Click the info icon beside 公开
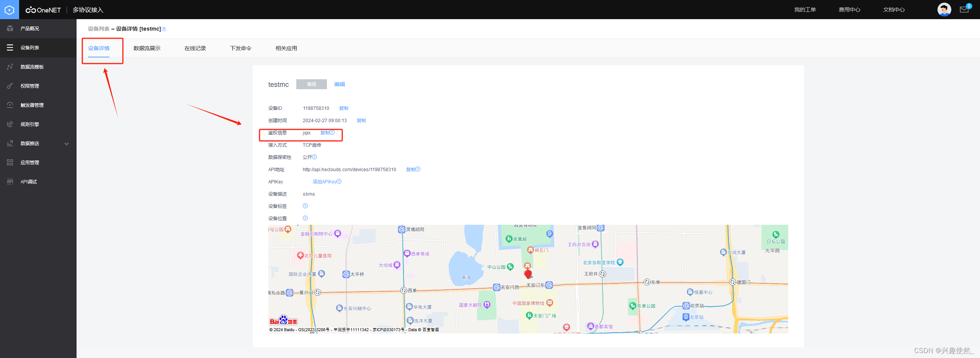This screenshot has height=358, width=980. coord(315,157)
